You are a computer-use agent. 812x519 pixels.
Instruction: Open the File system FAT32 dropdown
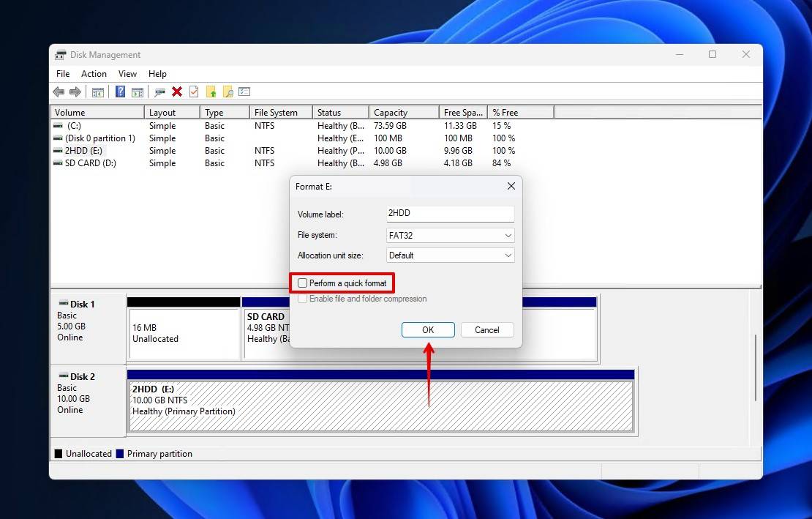point(450,236)
